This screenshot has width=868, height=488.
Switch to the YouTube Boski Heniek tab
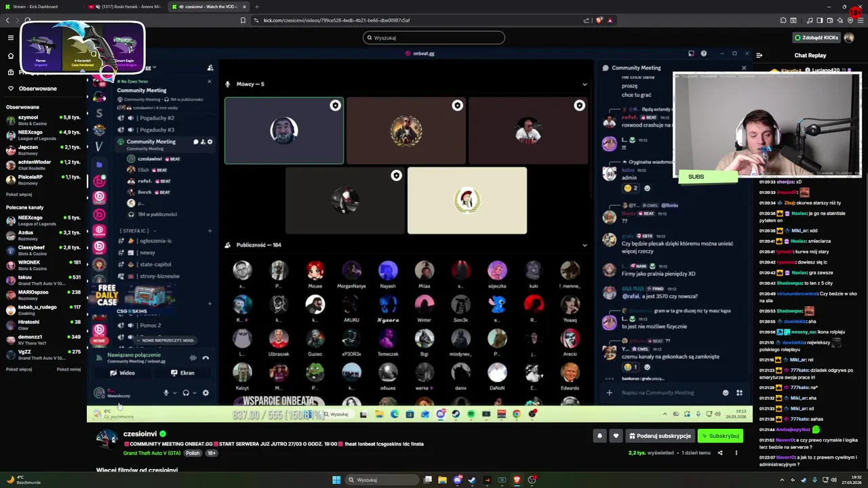tap(124, 7)
